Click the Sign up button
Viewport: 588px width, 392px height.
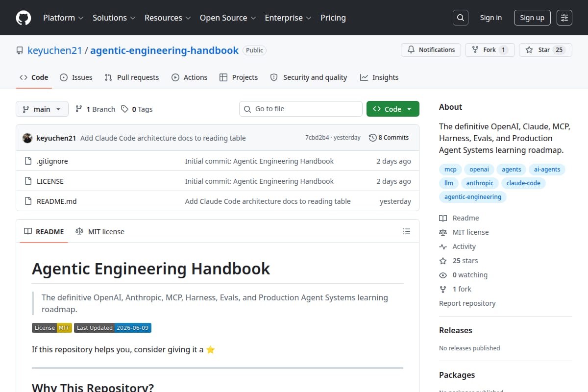(532, 18)
